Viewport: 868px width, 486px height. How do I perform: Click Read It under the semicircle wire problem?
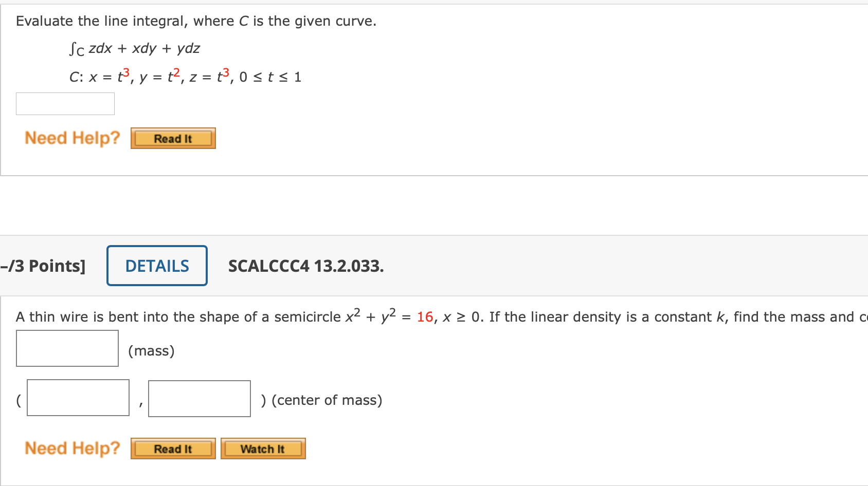[173, 448]
